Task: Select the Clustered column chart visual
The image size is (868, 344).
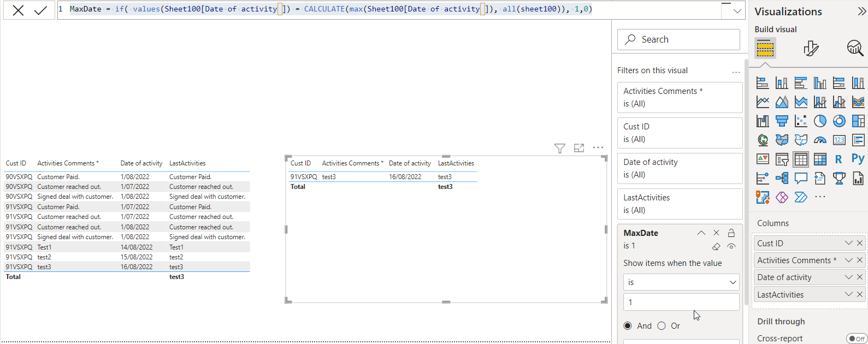Action: 820,83
